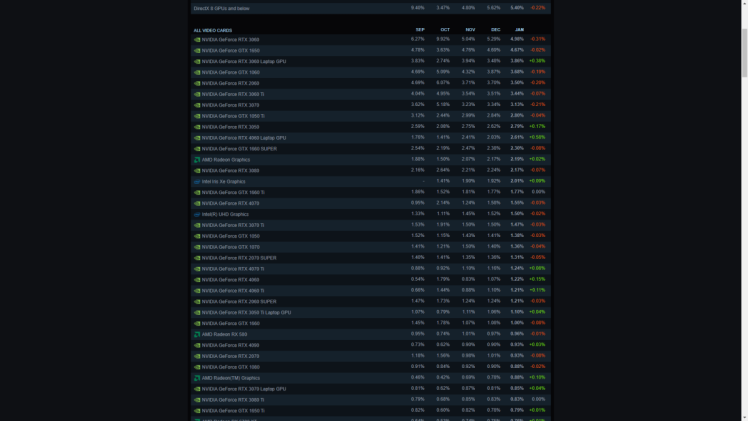Image resolution: width=748 pixels, height=421 pixels.
Task: Click the NVIDIA logo beside RTX 4060 Laptop GPU
Action: pos(197,138)
